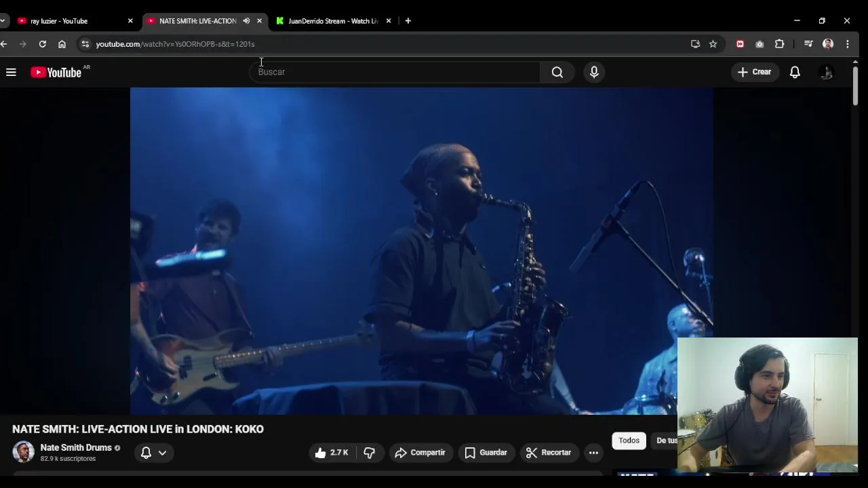This screenshot has height=488, width=868.
Task: Click the search magnifier button
Action: pyautogui.click(x=557, y=72)
